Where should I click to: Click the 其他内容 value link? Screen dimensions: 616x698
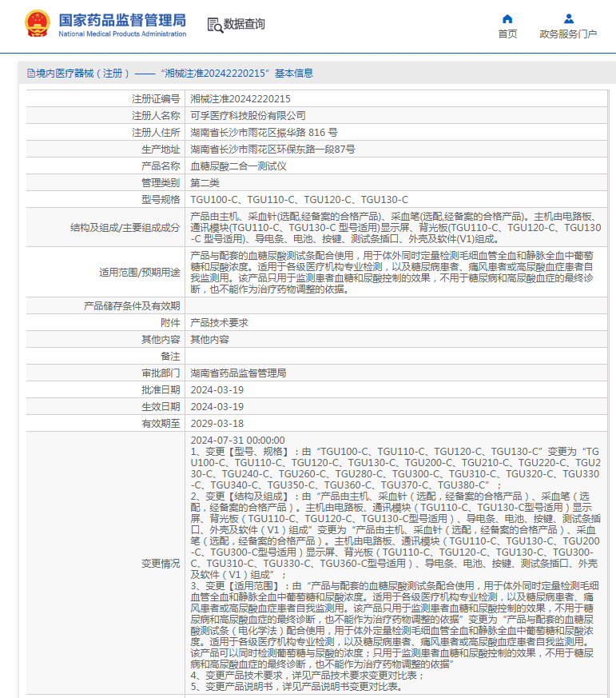[x=209, y=340]
